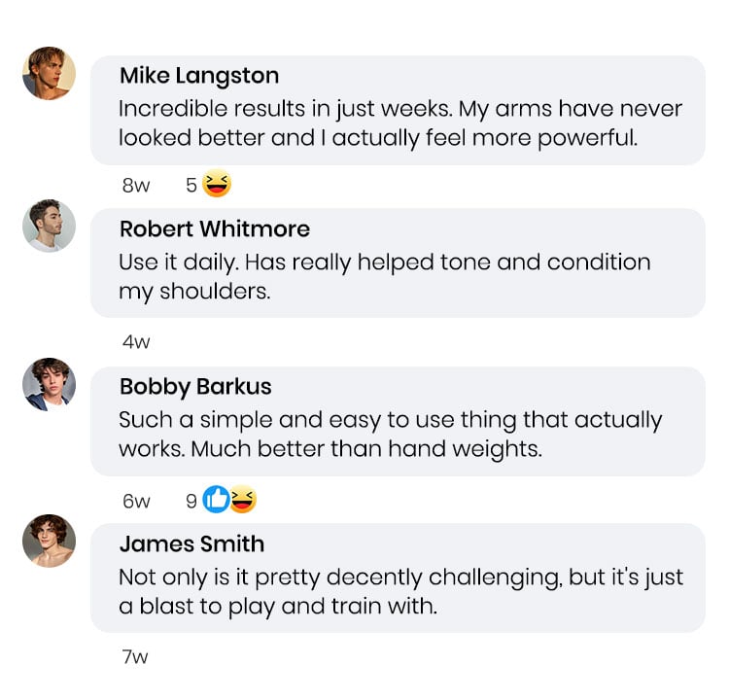This screenshot has height=700, width=729.
Task: View the 5 reactions count on Mike's comment
Action: click(191, 185)
